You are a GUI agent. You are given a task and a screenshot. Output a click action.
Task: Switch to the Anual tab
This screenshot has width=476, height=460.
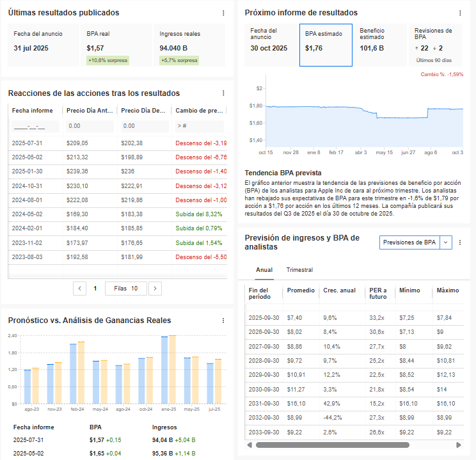(264, 270)
